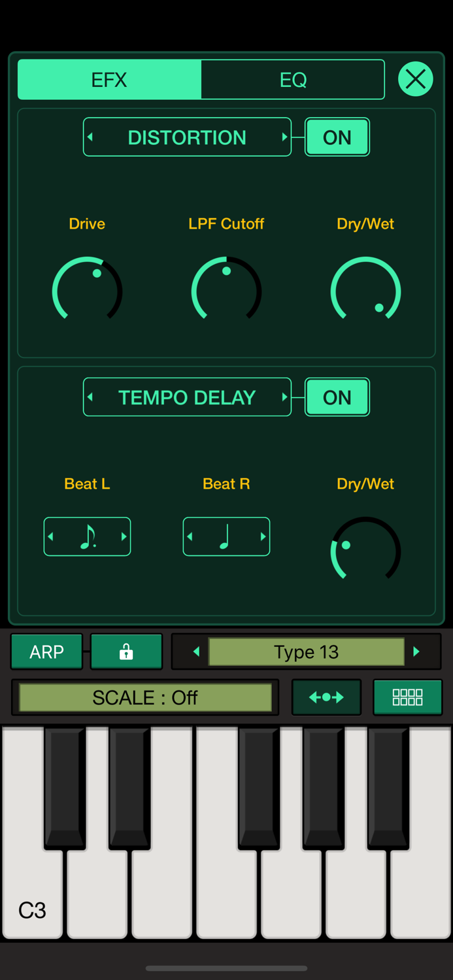
Task: Open the SCALE : Off selector
Action: coord(145,697)
